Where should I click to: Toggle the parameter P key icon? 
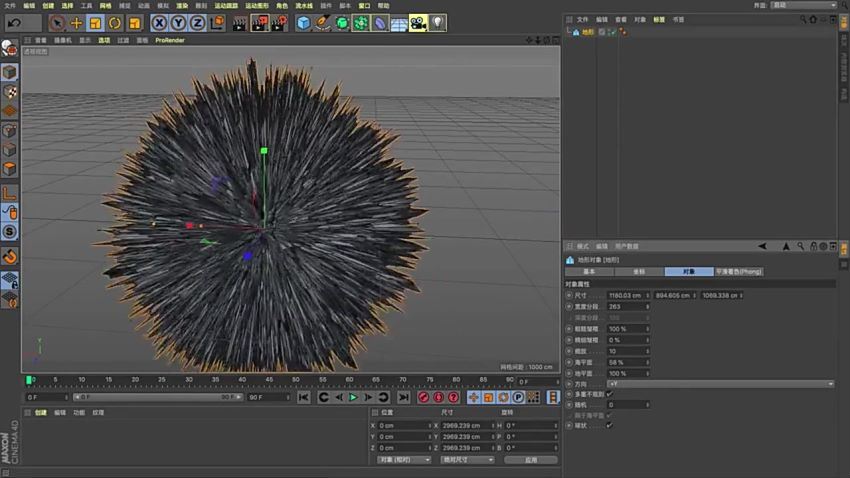pyautogui.click(x=518, y=397)
